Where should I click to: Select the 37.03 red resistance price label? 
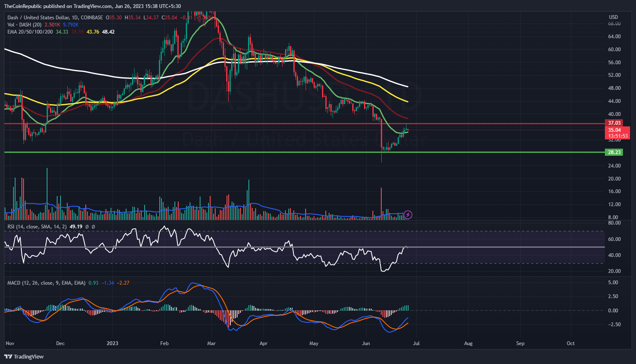tap(614, 123)
